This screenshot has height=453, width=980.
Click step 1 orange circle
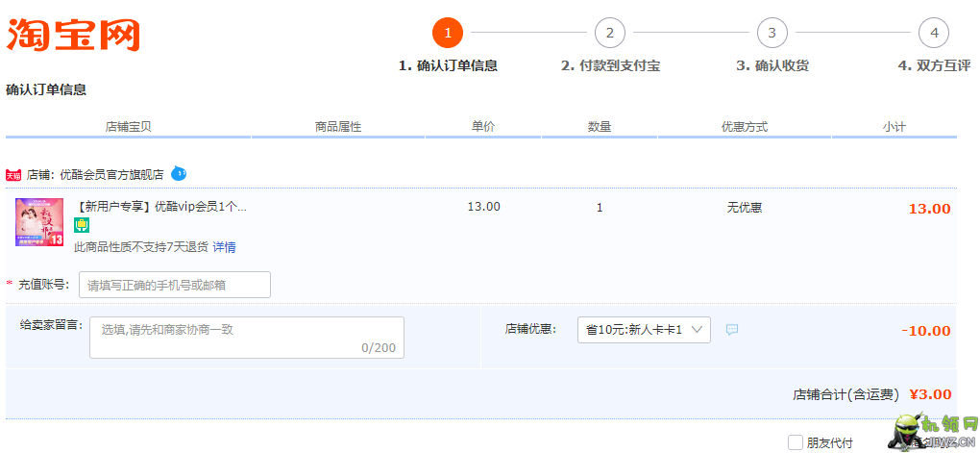coord(448,33)
